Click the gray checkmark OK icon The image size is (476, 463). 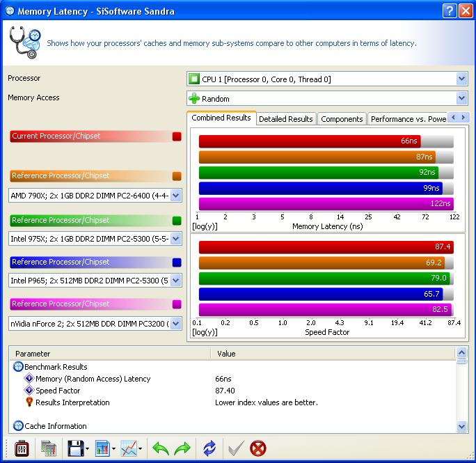236,448
